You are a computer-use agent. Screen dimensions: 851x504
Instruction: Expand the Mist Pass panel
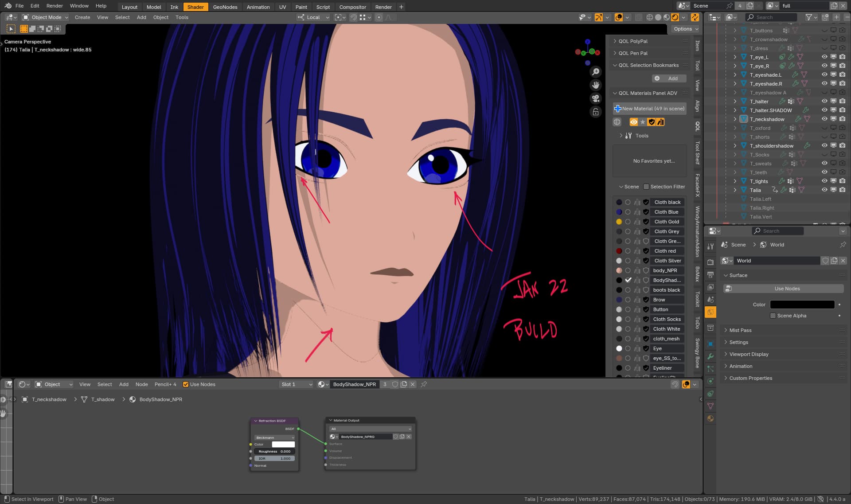[740, 330]
